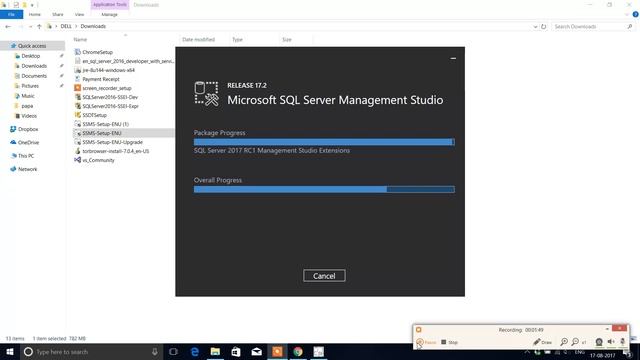This screenshot has width=640, height=360.
Task: Select the vs_Community file
Action: pos(98,160)
